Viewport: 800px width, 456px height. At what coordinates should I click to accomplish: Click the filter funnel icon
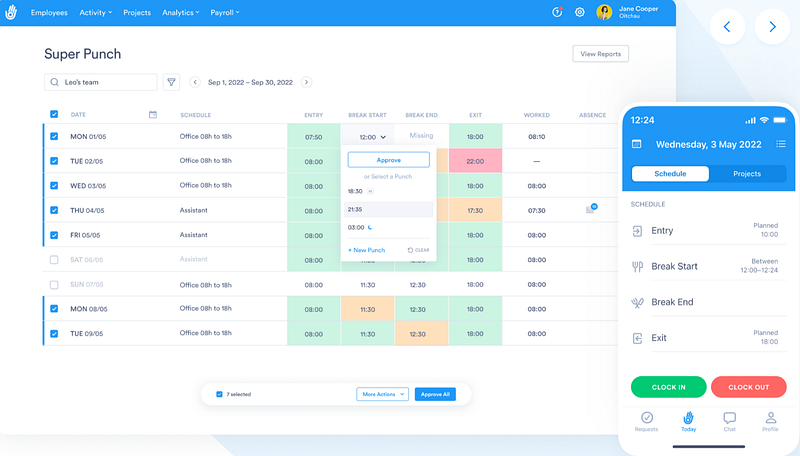coord(171,82)
